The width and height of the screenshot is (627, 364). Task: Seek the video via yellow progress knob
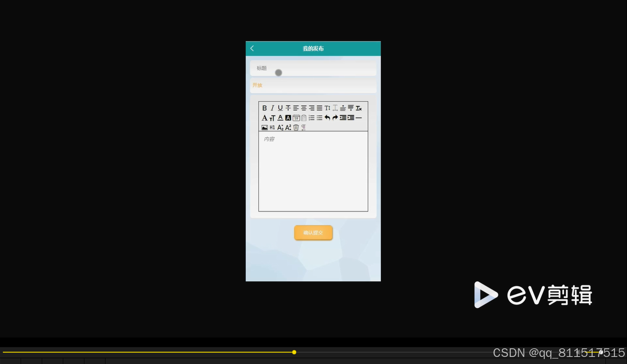coord(294,352)
